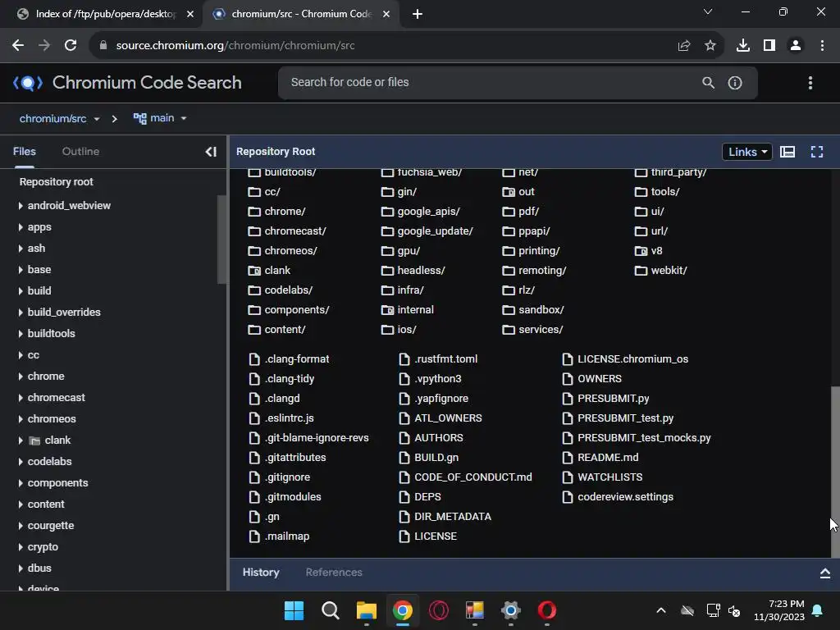Image resolution: width=840 pixels, height=630 pixels.
Task: Open the Chrome downloads icon
Action: coord(743,46)
